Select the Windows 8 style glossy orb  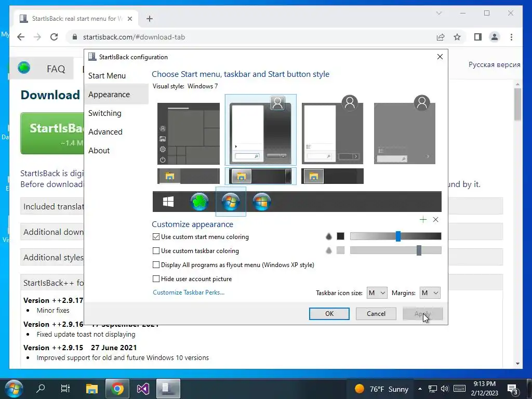point(262,202)
